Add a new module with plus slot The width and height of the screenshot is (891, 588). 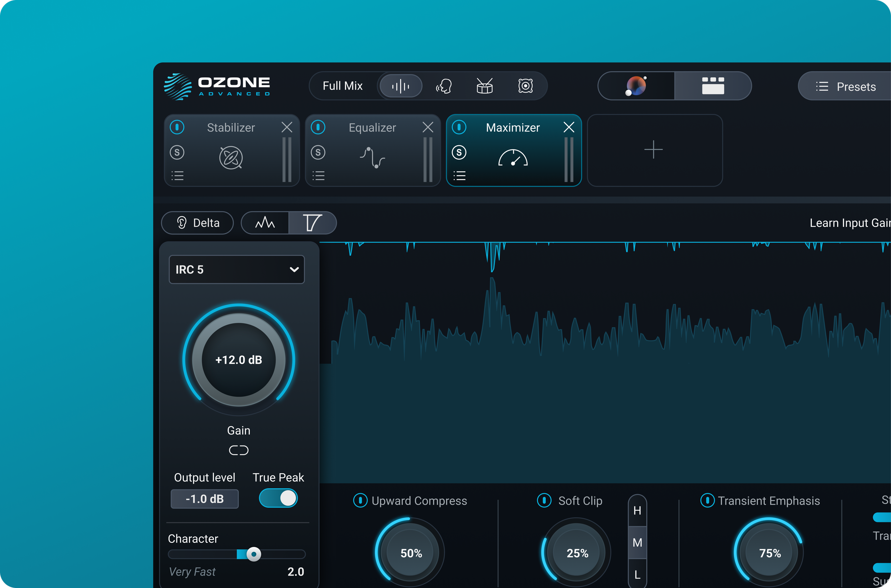[654, 150]
